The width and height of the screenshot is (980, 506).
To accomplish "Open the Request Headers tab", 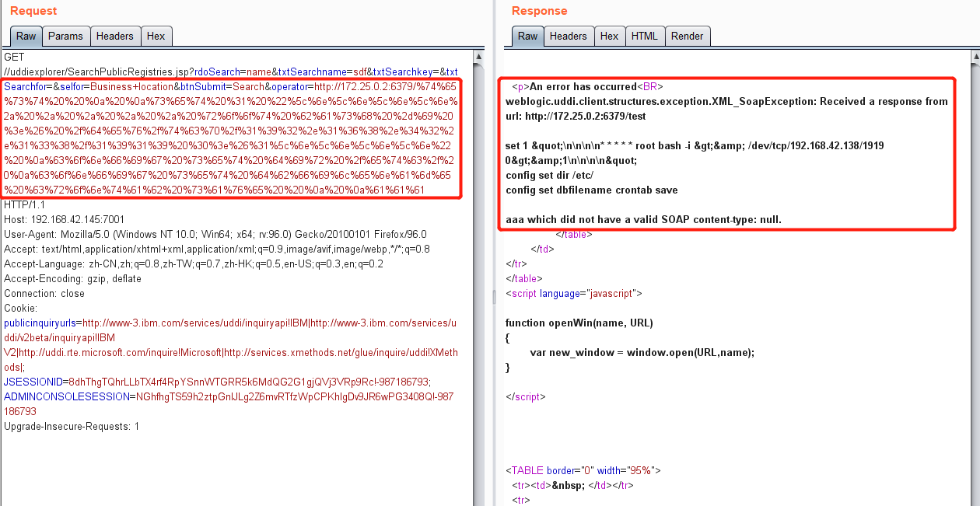I will click(x=115, y=36).
